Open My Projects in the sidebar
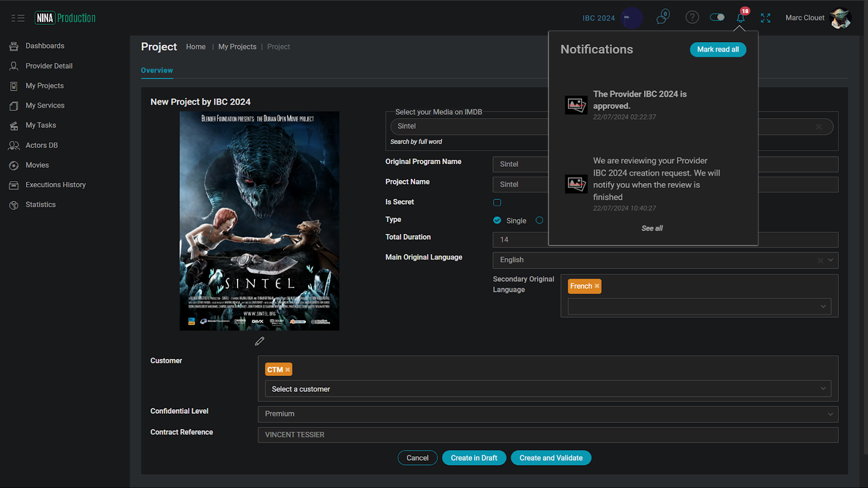 click(x=44, y=86)
